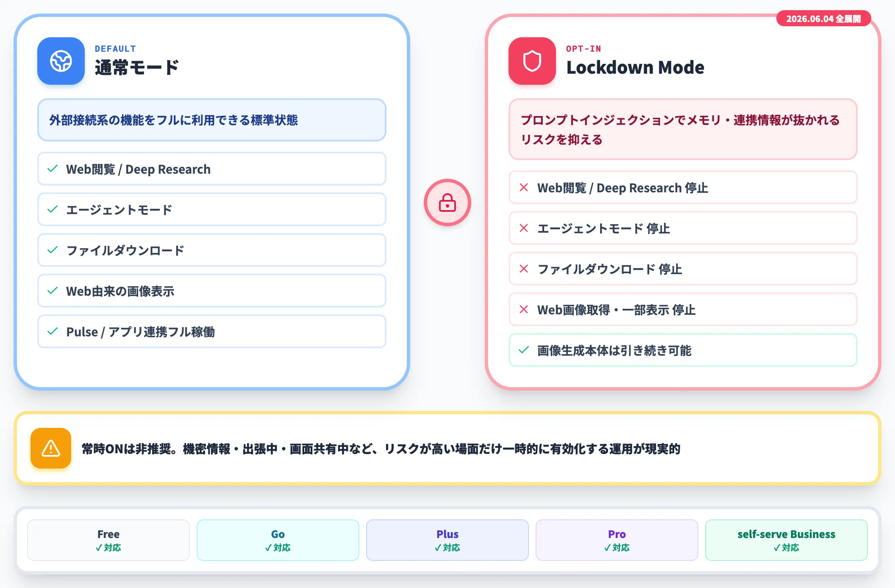
Task: Click the Web閲覧 / Deep Research row text
Action: click(138, 169)
